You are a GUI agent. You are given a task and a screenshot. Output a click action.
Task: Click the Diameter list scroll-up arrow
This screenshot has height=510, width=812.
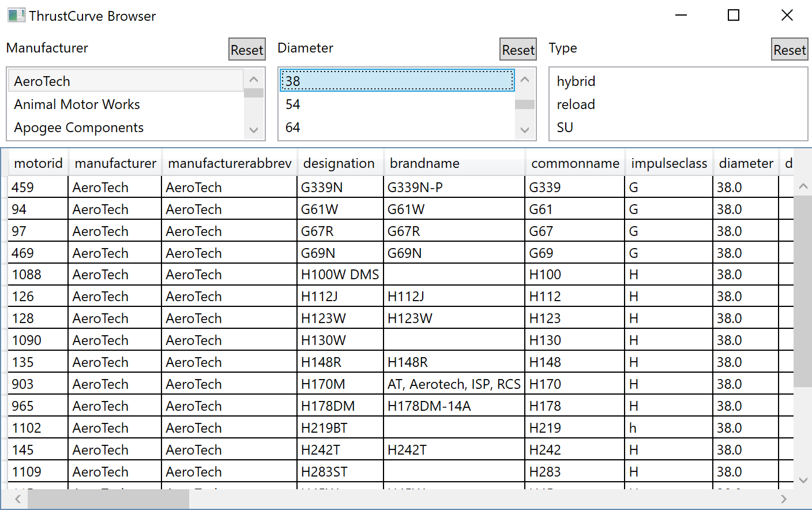coord(525,79)
